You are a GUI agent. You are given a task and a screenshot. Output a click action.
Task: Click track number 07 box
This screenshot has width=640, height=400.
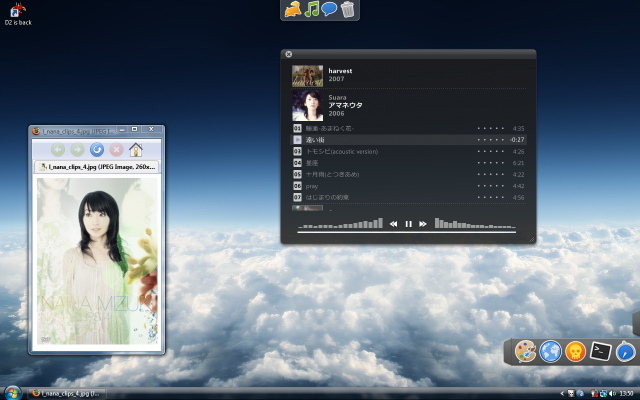click(297, 198)
